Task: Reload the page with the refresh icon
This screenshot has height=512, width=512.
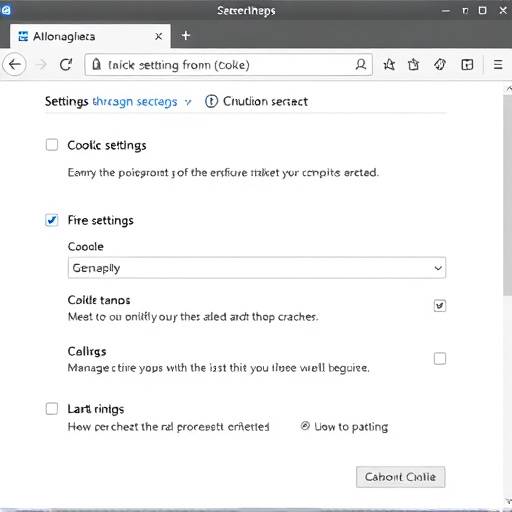Action: (x=66, y=64)
